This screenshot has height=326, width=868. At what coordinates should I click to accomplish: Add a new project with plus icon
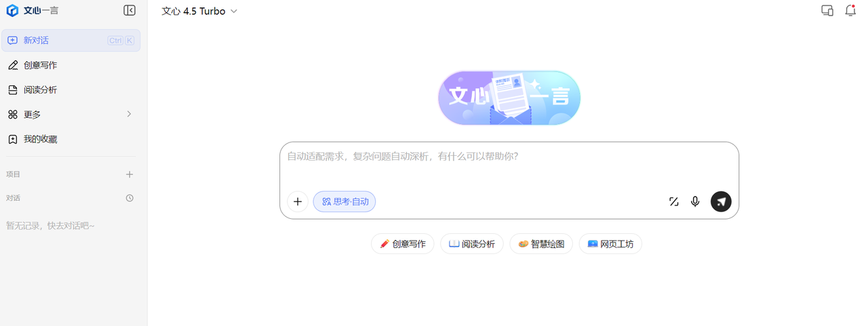[130, 174]
